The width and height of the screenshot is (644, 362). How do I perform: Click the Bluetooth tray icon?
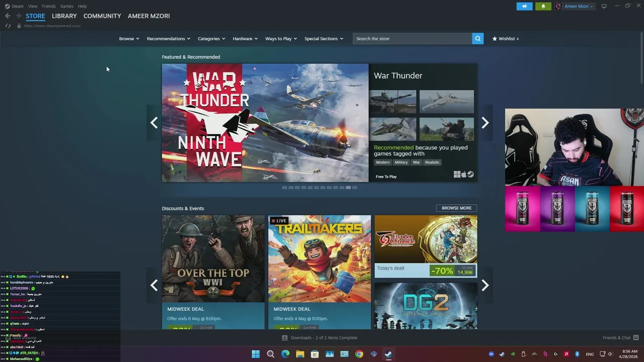(x=577, y=354)
